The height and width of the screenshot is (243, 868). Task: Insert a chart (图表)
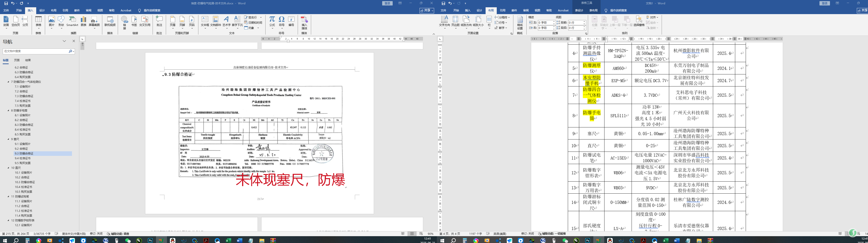click(x=84, y=21)
